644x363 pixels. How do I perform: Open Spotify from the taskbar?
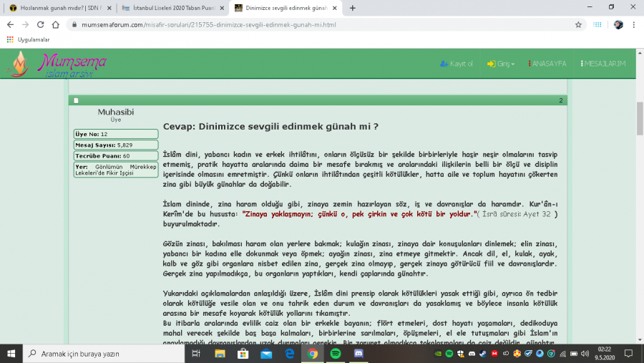pos(336,354)
